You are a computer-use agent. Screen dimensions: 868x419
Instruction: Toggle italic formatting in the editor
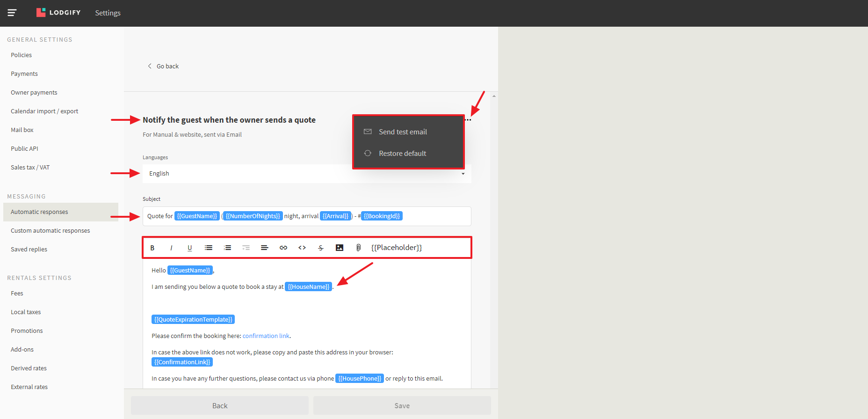[x=171, y=248]
